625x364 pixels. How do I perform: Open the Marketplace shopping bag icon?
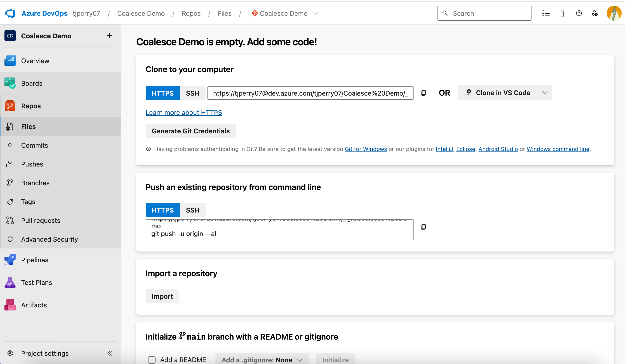click(x=563, y=13)
